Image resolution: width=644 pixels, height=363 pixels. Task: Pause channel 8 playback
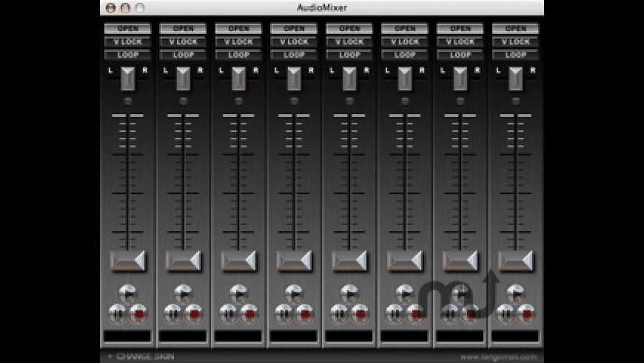(505, 313)
